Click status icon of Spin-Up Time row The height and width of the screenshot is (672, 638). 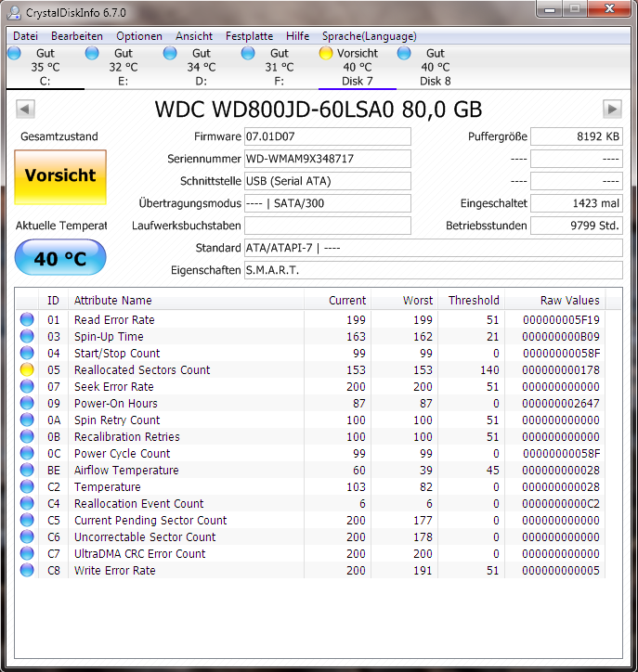pos(27,336)
